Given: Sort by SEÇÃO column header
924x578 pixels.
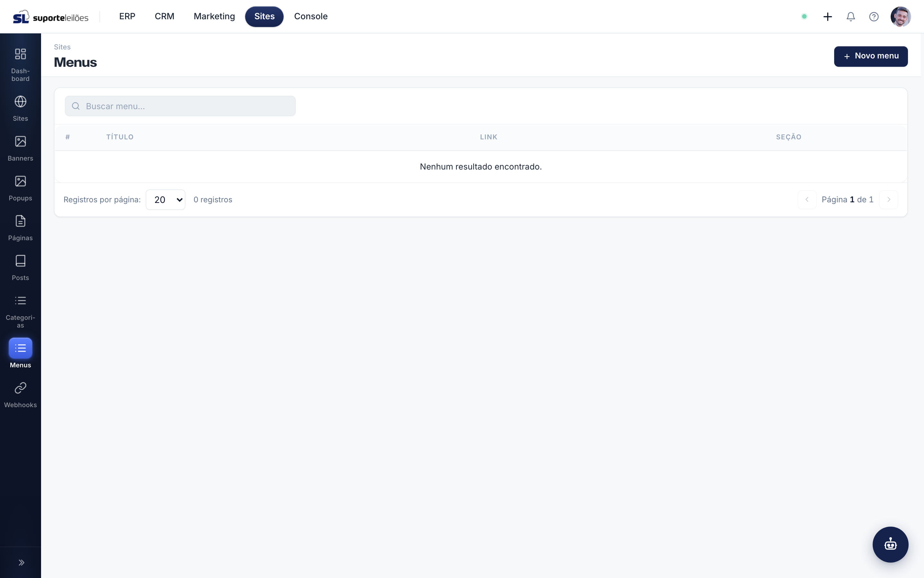Looking at the screenshot, I should [x=789, y=137].
